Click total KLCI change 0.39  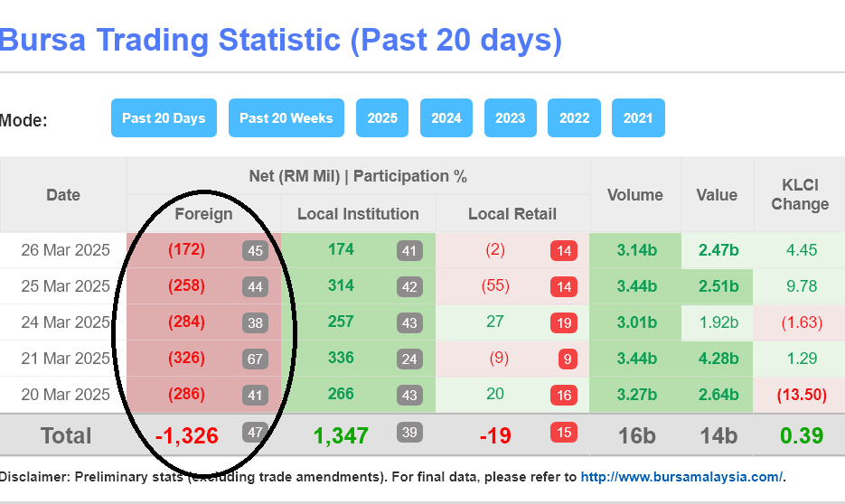[x=802, y=435]
